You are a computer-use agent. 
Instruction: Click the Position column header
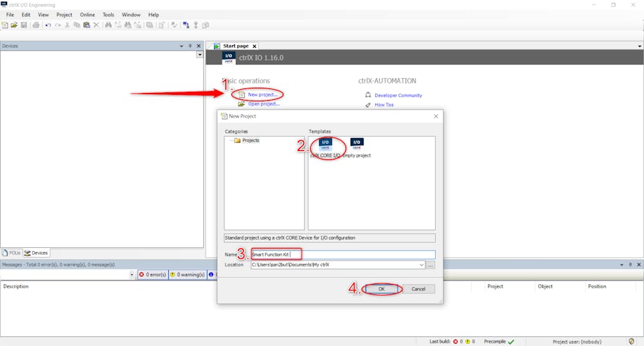[x=597, y=287]
